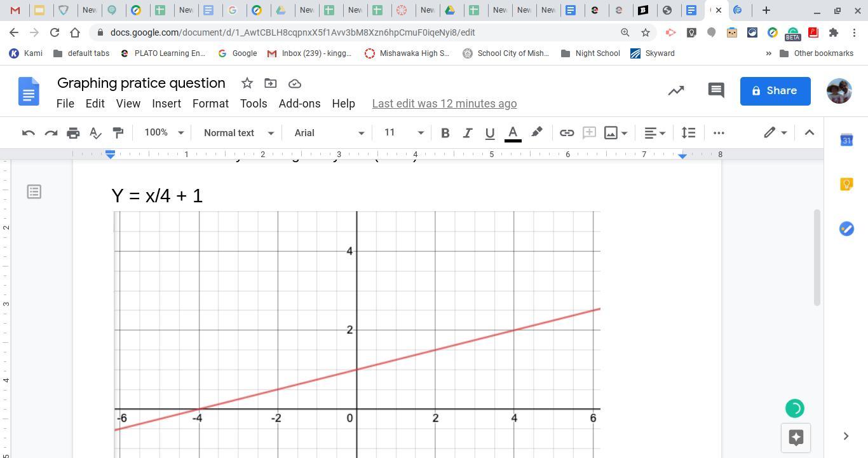Open the View menu

[x=128, y=104]
